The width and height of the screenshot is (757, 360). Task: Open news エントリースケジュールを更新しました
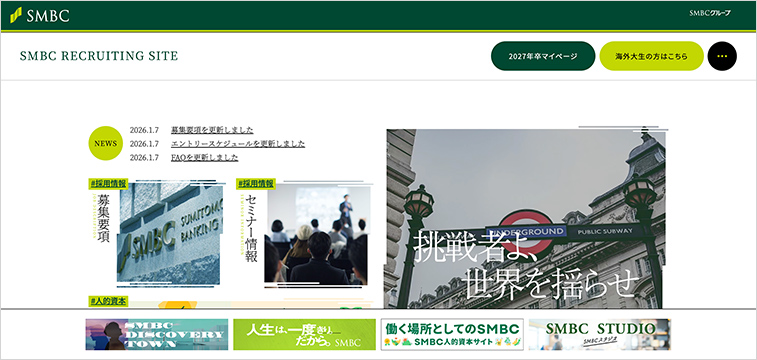point(238,144)
